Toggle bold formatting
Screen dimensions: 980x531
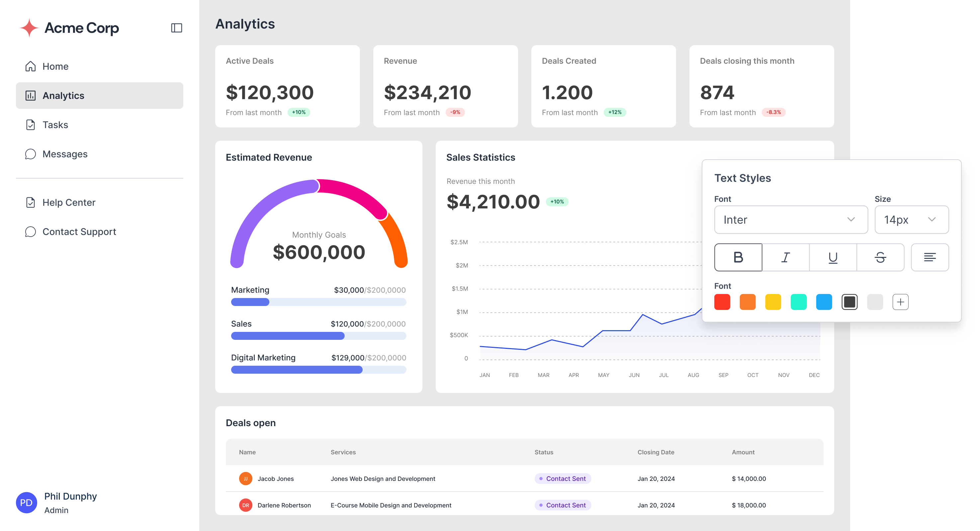tap(738, 257)
